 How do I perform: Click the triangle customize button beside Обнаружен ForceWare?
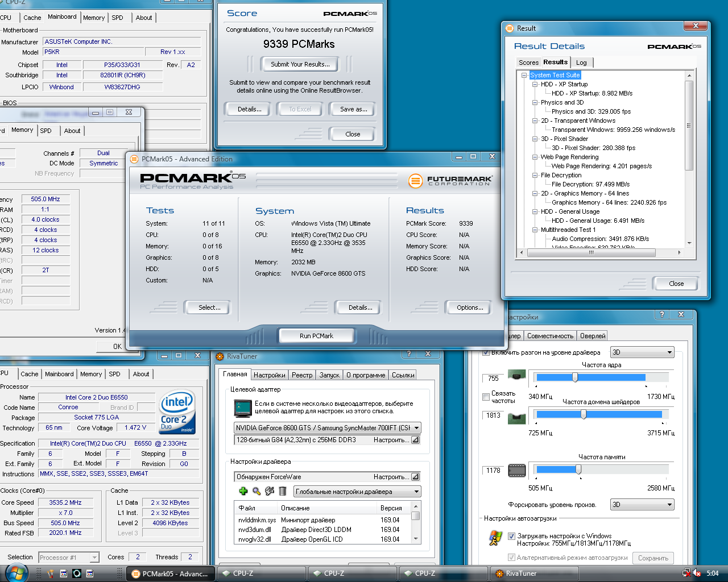pos(415,477)
